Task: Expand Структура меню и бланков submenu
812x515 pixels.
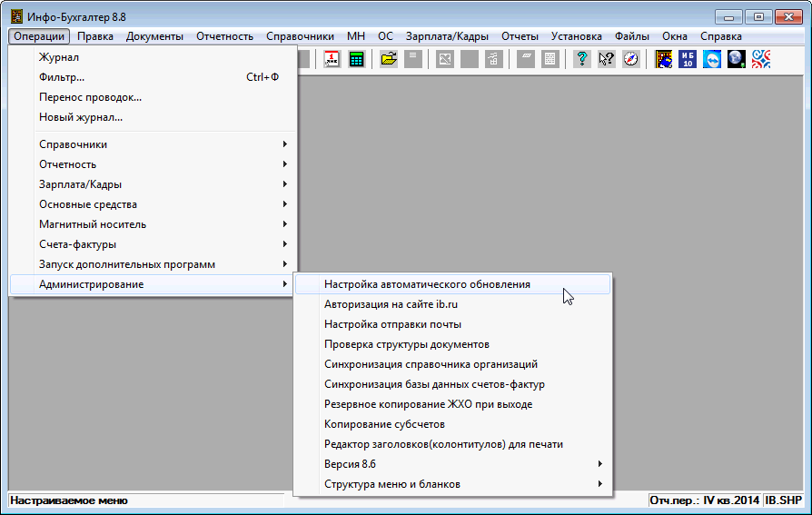Action: coord(452,484)
